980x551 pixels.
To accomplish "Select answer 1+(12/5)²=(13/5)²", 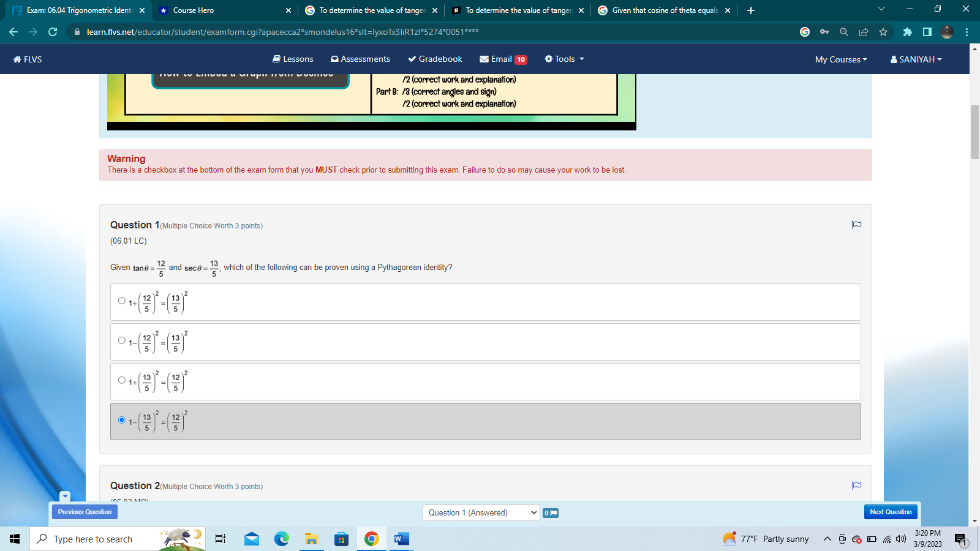I will pyautogui.click(x=122, y=301).
